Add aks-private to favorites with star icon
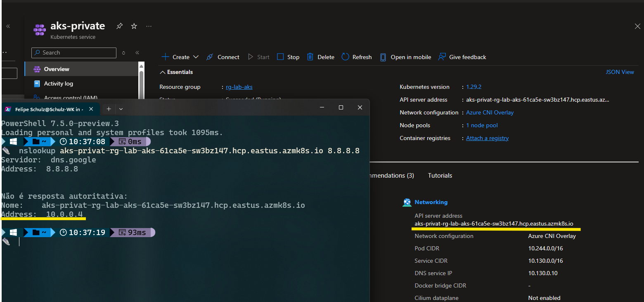 tap(134, 26)
